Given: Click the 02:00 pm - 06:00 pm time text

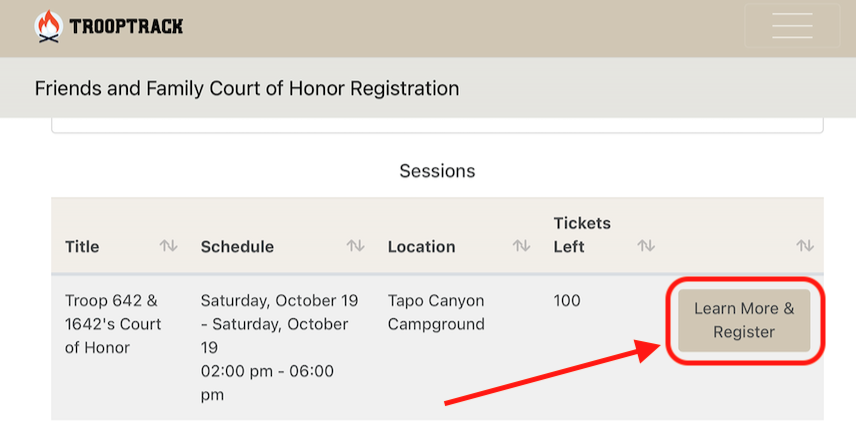Looking at the screenshot, I should click(x=267, y=382).
